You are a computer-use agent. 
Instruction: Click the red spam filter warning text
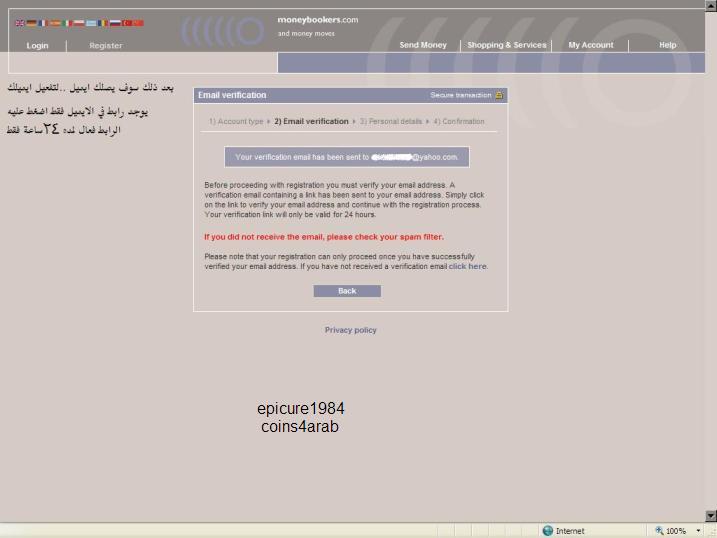coord(324,237)
